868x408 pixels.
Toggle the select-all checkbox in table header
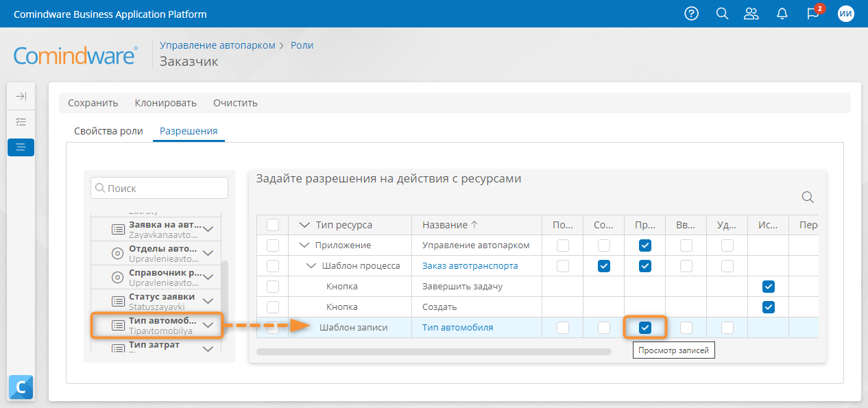[x=273, y=225]
